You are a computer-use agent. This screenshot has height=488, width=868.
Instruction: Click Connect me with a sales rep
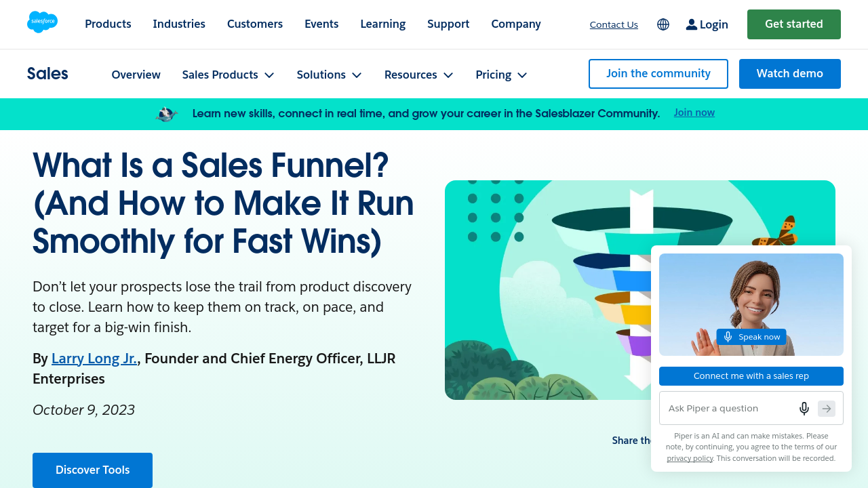(x=751, y=376)
